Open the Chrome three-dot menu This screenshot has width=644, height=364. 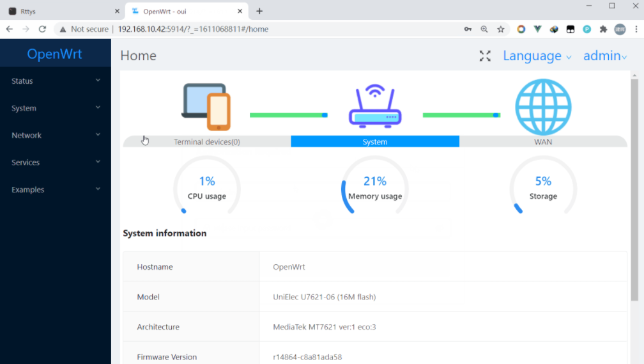point(636,29)
